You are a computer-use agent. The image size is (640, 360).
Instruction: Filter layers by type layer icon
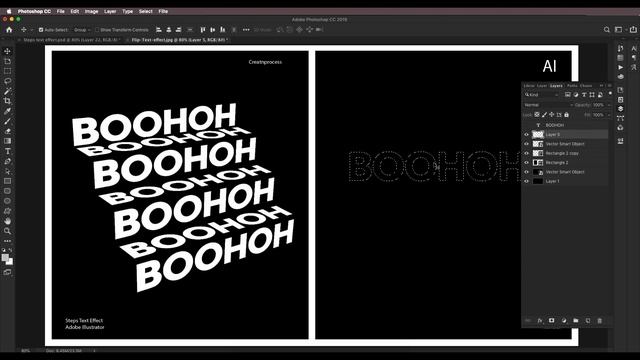coord(584,95)
